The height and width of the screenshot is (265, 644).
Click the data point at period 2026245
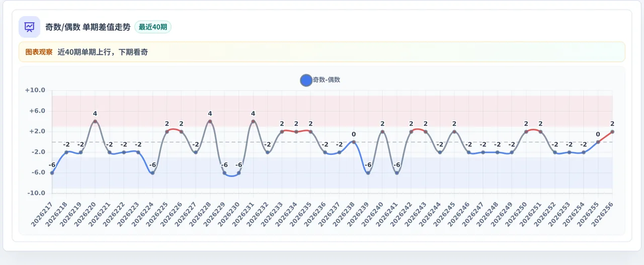tap(454, 132)
